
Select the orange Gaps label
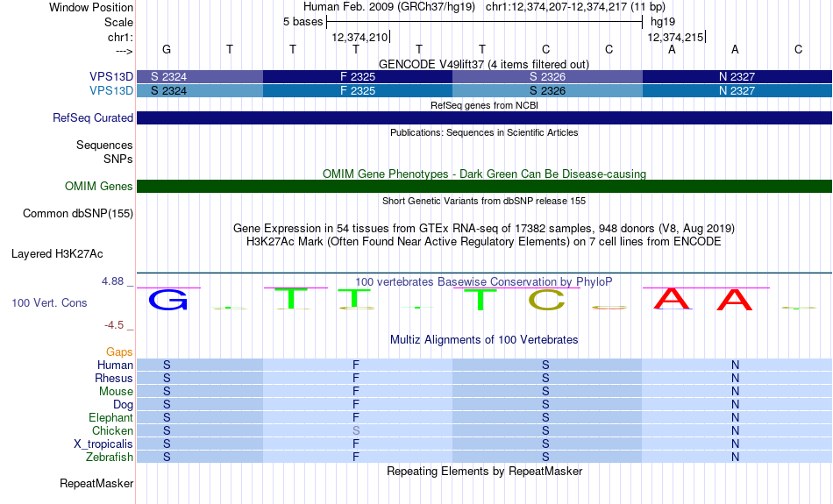coord(119,351)
